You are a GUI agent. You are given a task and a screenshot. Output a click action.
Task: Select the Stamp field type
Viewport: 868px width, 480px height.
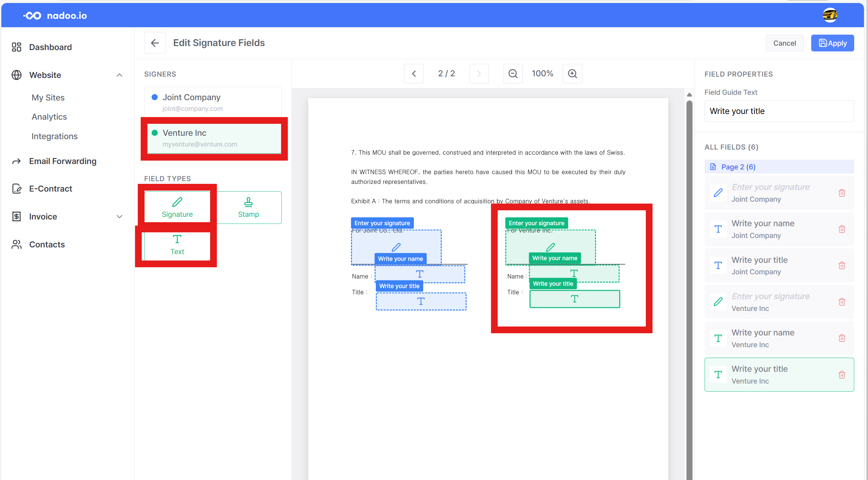tap(249, 207)
